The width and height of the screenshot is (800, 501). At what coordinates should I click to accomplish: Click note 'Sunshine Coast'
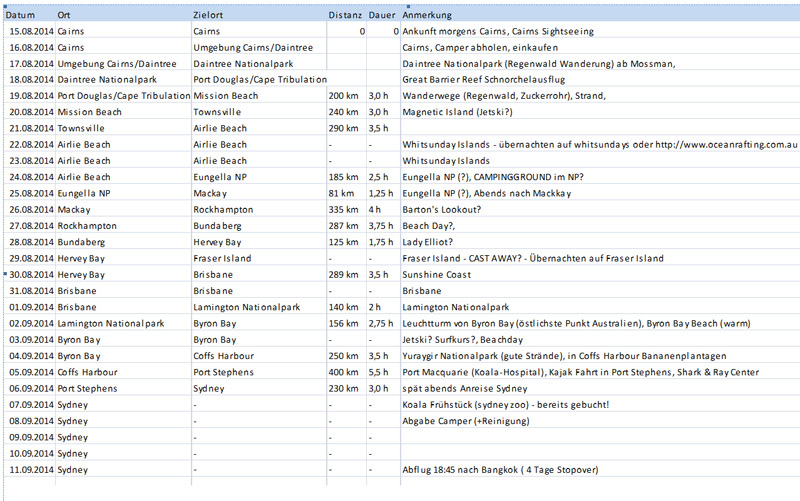tap(436, 275)
